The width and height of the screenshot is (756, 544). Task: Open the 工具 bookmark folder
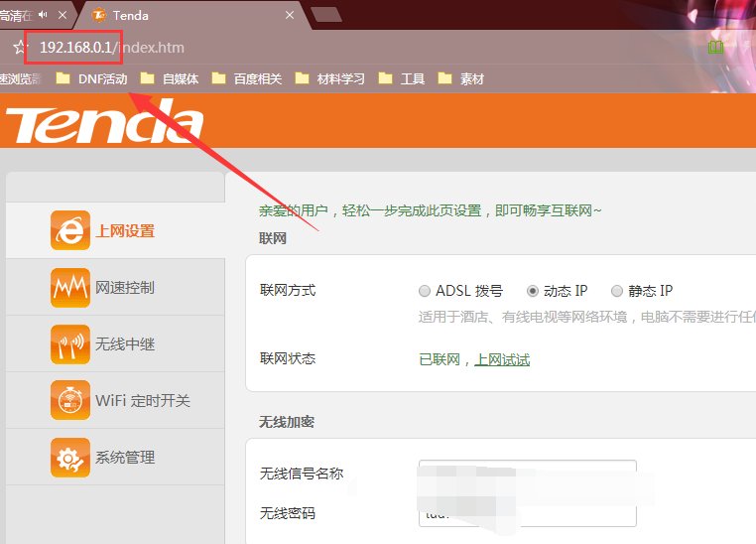point(402,78)
